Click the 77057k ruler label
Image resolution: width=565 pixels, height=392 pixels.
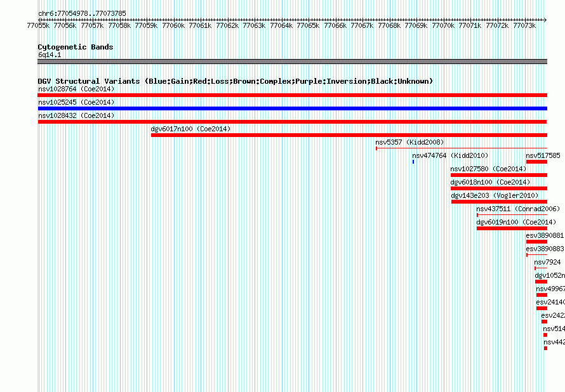92,26
